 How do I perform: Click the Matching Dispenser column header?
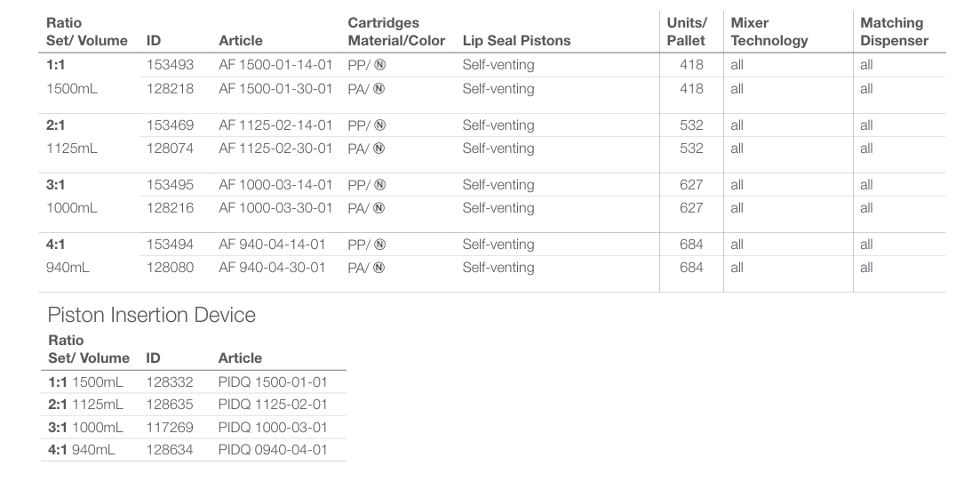pos(894,31)
